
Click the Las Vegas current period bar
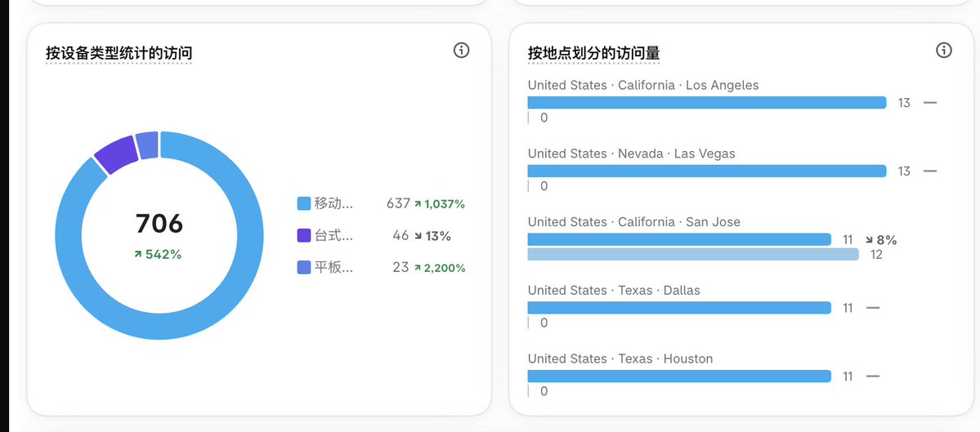pyautogui.click(x=707, y=171)
